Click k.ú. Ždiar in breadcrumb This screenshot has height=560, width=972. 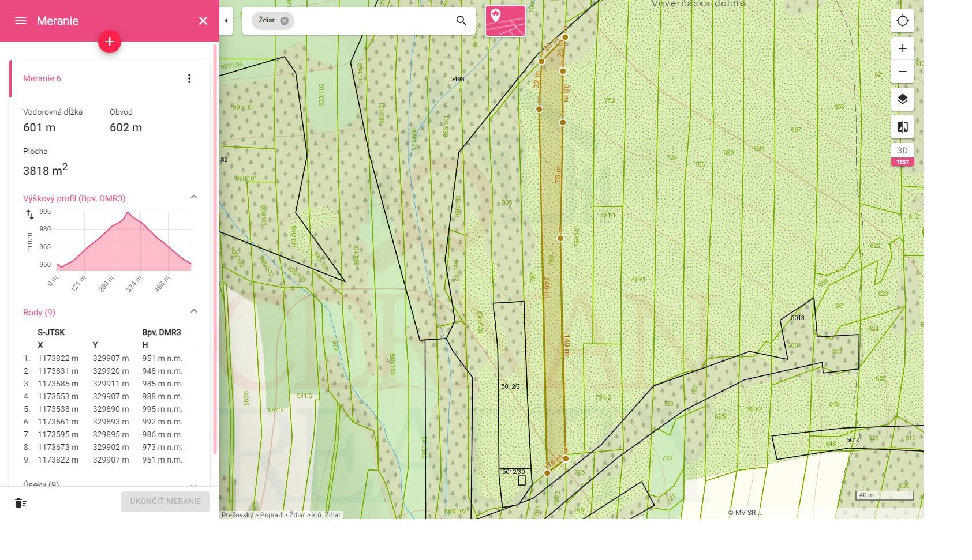pyautogui.click(x=326, y=515)
